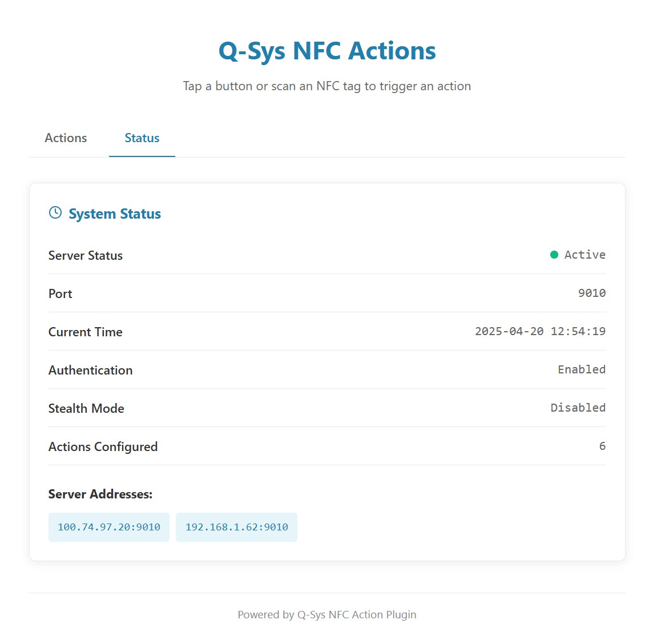The image size is (669, 644).
Task: Click the 100.74.97.20:9010 server address
Action: tap(109, 527)
